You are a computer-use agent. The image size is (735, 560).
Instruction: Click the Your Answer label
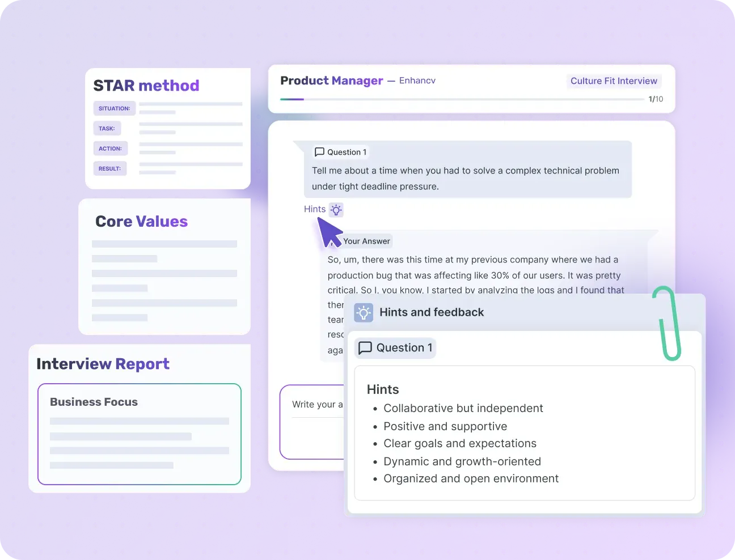pyautogui.click(x=366, y=241)
